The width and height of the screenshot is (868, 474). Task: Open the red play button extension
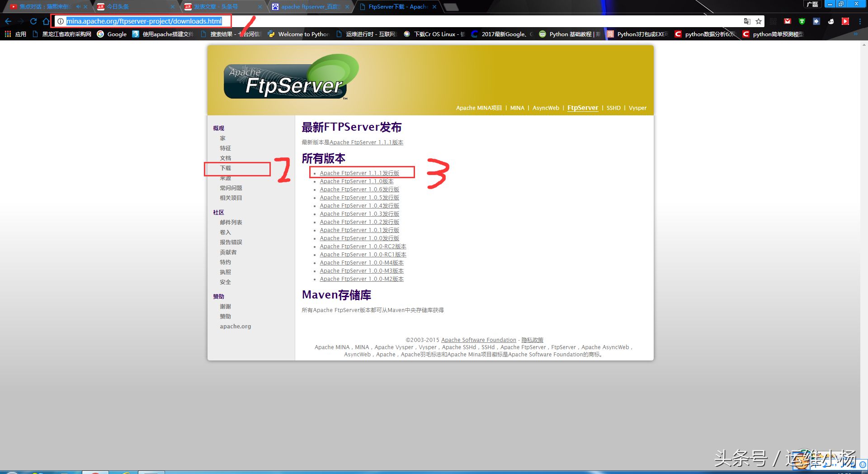(x=845, y=21)
